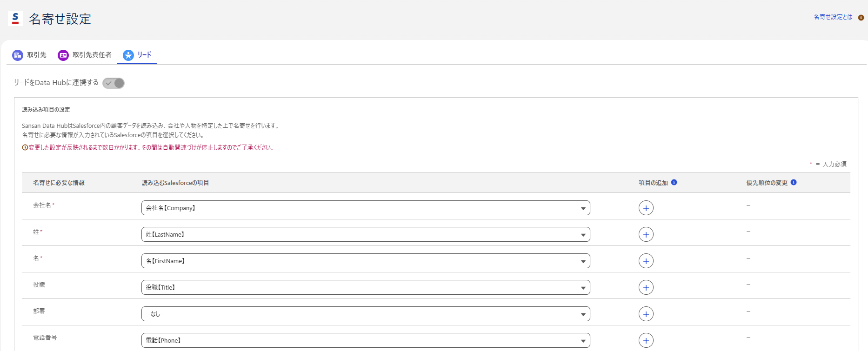The height and width of the screenshot is (351, 868).
Task: Switch to the 取引先 tab
Action: pos(29,55)
